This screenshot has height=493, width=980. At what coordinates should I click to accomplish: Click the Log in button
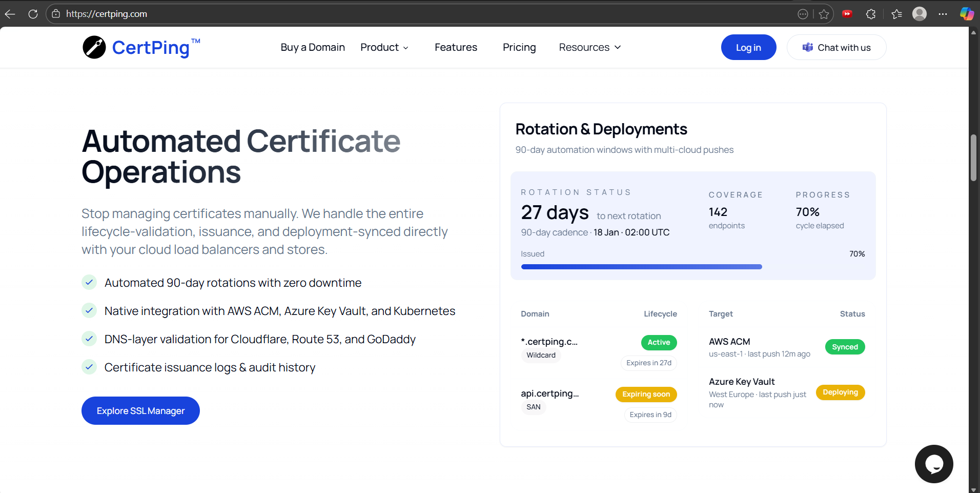click(748, 47)
